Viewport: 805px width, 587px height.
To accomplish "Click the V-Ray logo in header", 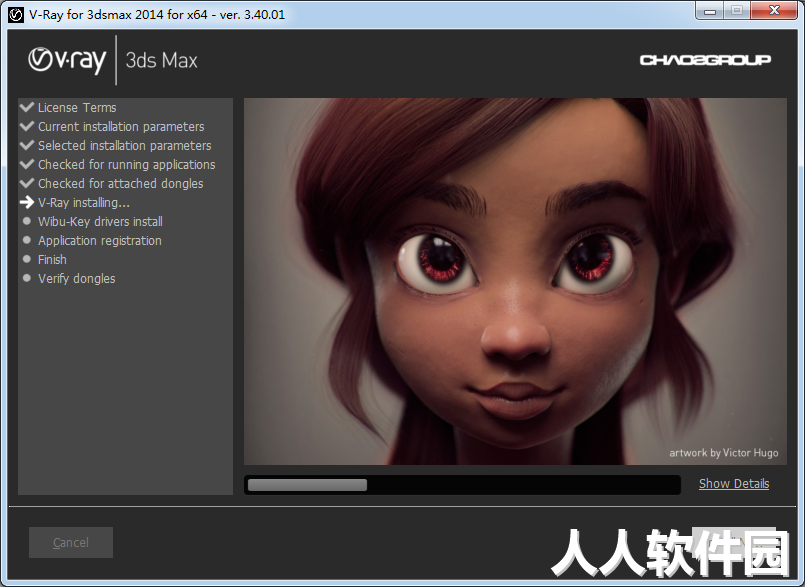I will click(x=67, y=60).
